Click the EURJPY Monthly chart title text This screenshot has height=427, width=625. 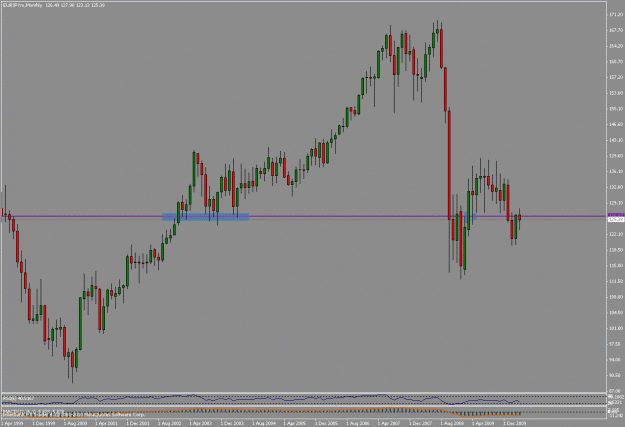click(20, 5)
